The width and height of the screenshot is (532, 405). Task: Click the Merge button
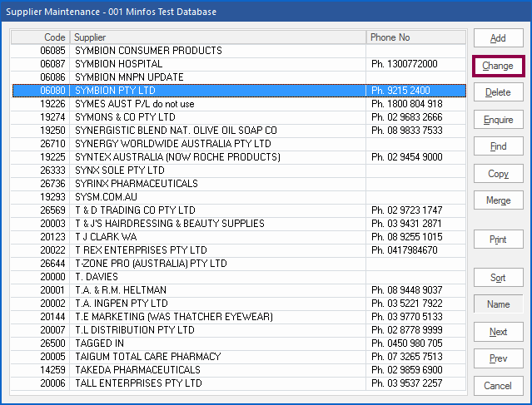[498, 200]
